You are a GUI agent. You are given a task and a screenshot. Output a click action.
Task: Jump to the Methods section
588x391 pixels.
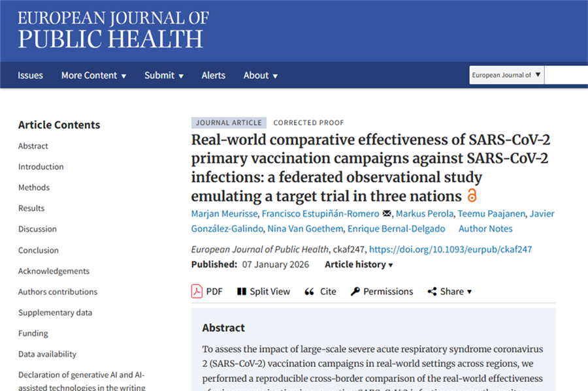[x=33, y=187]
